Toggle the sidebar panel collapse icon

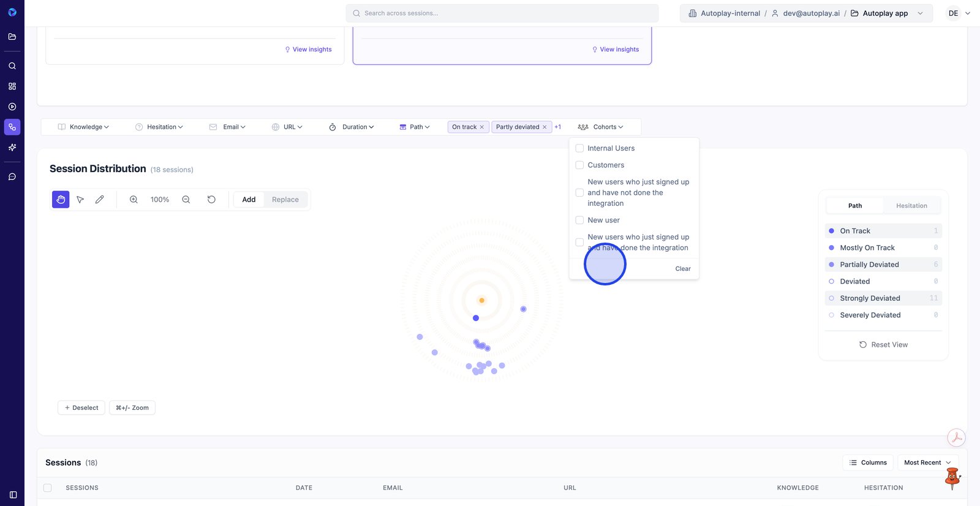tap(13, 494)
